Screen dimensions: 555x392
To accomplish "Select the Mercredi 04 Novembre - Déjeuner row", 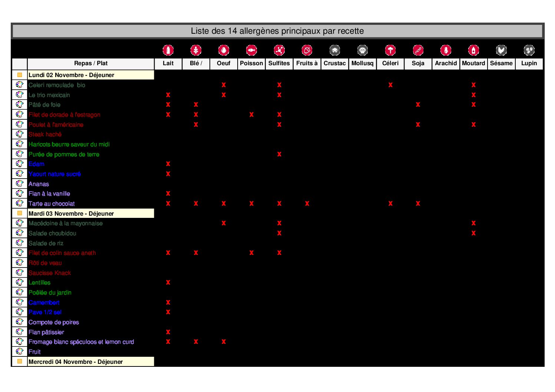I will [x=91, y=362].
